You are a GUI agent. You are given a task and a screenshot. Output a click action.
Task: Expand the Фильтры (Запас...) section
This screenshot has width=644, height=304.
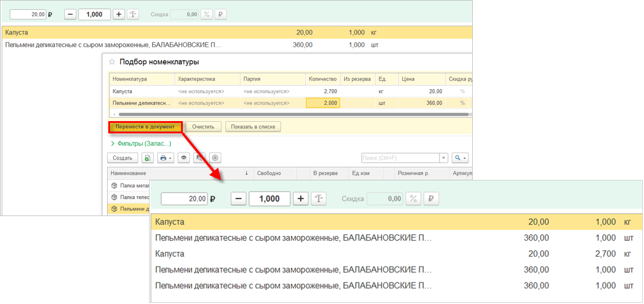point(140,143)
